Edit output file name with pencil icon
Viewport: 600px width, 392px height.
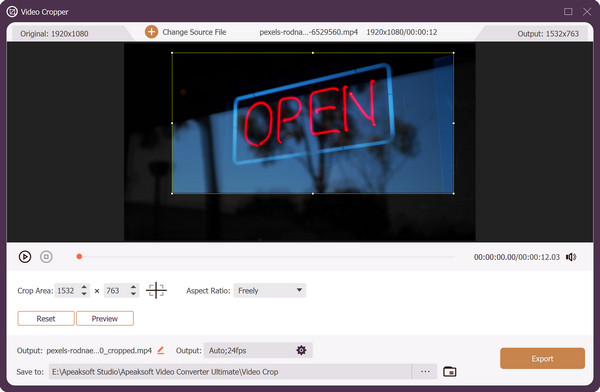click(x=161, y=350)
